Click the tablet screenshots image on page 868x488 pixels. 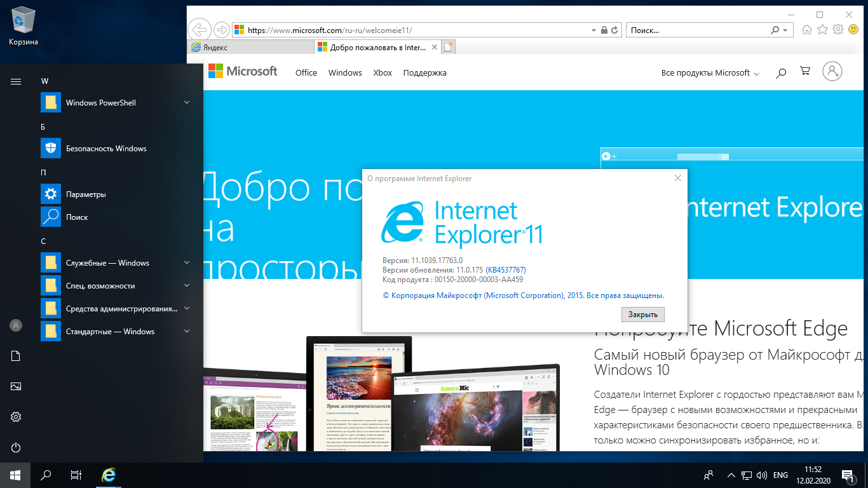[381, 394]
